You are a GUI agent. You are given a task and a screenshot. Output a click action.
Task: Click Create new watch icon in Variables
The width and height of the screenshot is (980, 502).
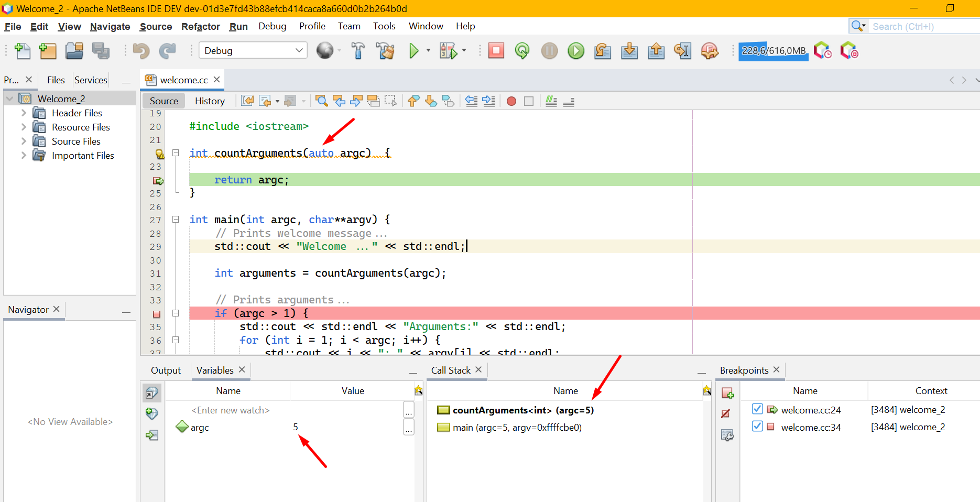[152, 414]
